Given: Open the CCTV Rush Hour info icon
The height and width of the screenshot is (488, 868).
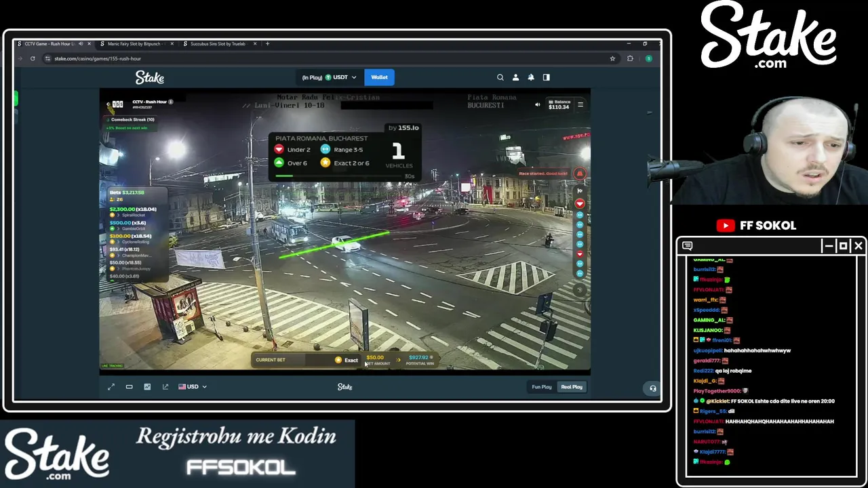Looking at the screenshot, I should (x=171, y=102).
